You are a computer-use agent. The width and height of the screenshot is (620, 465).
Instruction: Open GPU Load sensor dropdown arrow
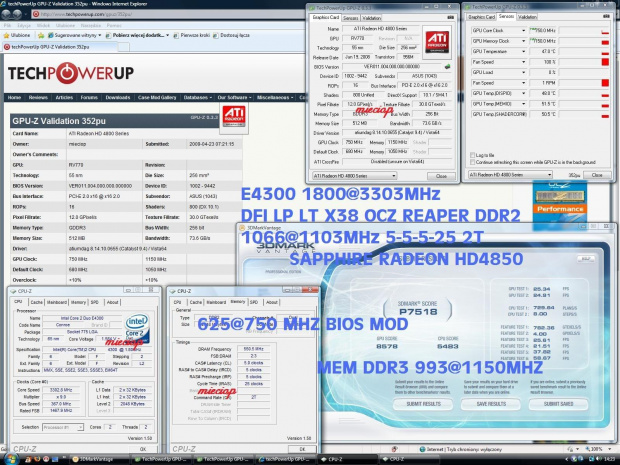pos(524,72)
